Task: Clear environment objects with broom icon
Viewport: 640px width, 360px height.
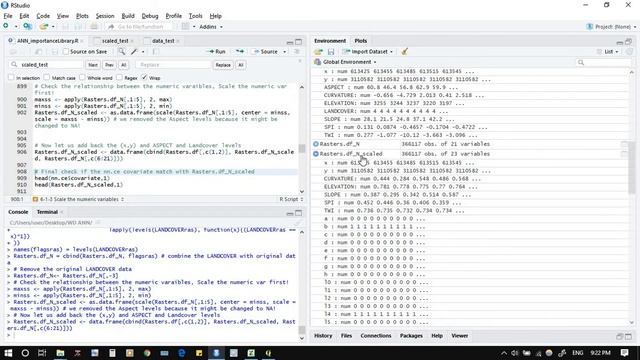Action: click(x=404, y=51)
